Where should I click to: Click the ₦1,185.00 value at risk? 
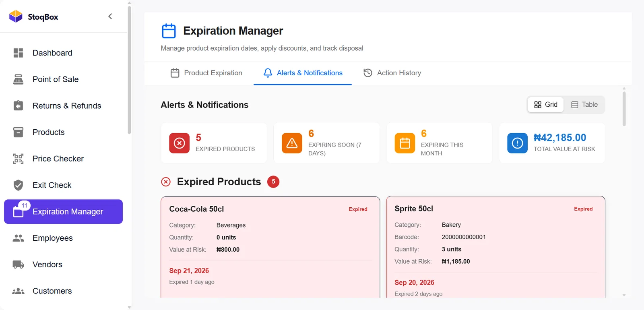point(456,261)
